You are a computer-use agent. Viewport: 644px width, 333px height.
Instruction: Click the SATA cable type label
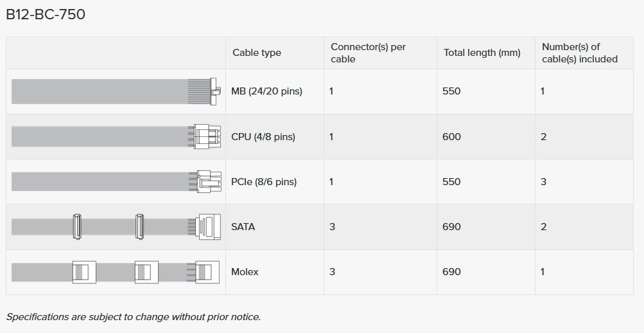[x=243, y=226]
